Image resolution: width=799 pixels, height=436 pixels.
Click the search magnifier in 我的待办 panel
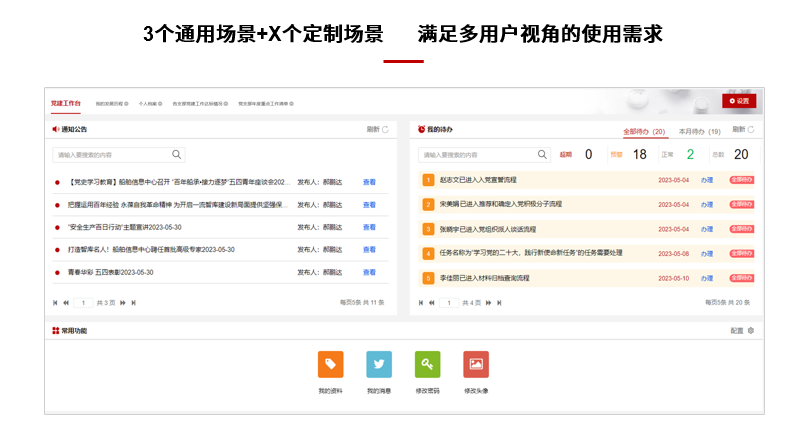(x=542, y=155)
